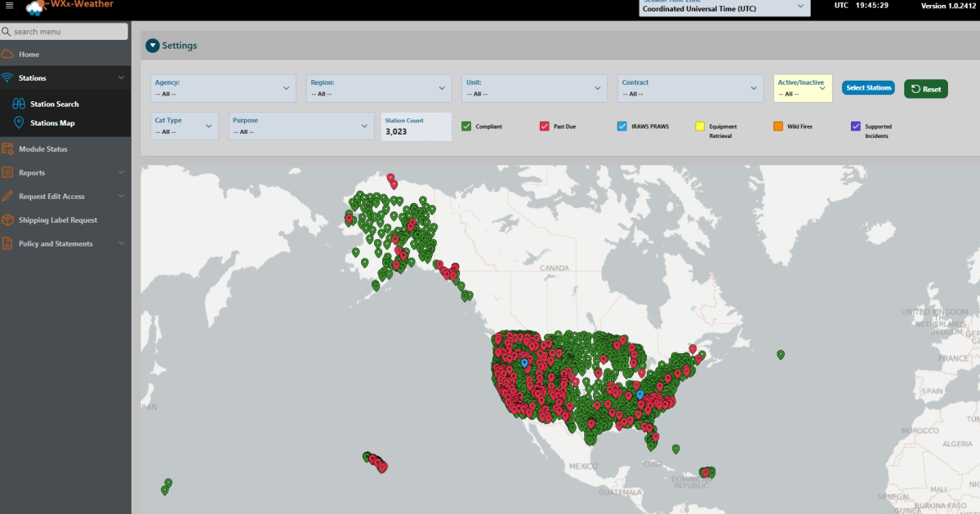
Task: Expand the Reports menu chevron
Action: (121, 173)
